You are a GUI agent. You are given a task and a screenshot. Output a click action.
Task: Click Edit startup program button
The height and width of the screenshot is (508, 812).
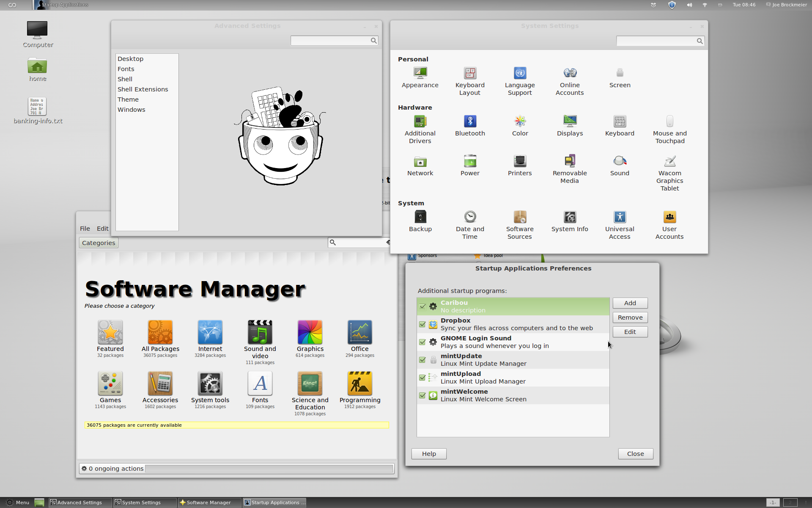(630, 332)
